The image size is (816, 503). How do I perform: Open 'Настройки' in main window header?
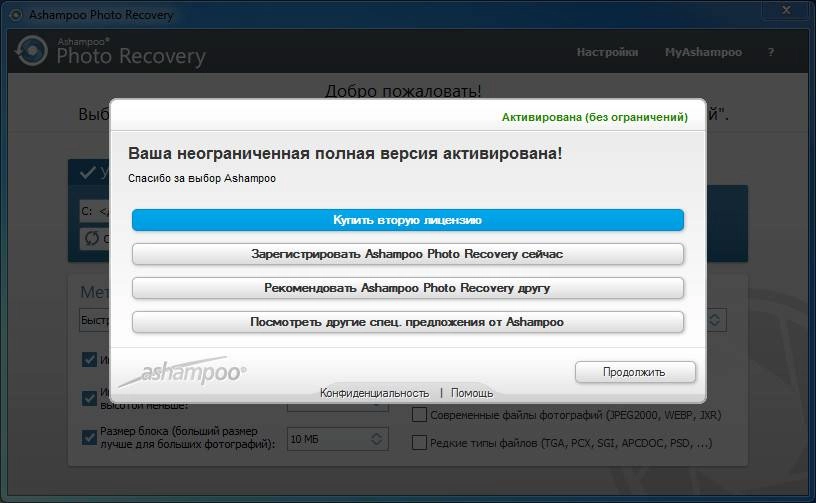[607, 52]
